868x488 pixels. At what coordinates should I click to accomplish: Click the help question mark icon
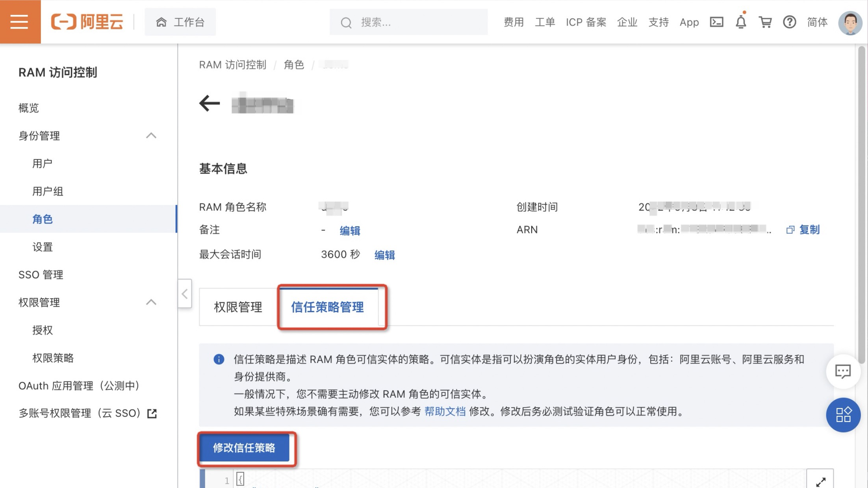point(789,22)
